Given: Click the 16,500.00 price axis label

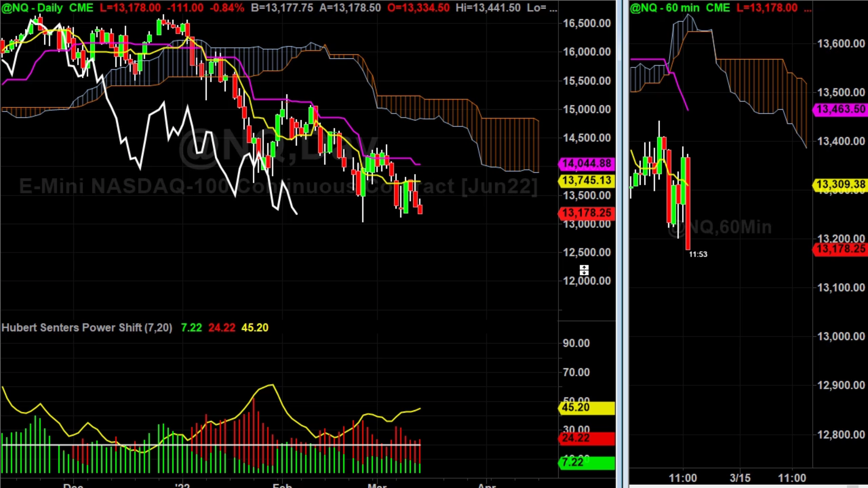Looking at the screenshot, I should tap(587, 23).
